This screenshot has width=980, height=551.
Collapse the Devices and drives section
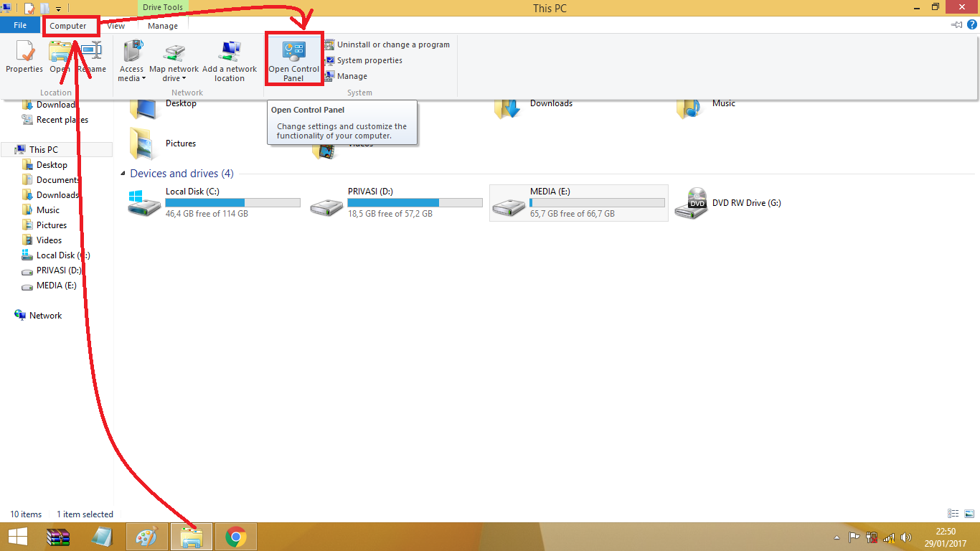(x=123, y=173)
